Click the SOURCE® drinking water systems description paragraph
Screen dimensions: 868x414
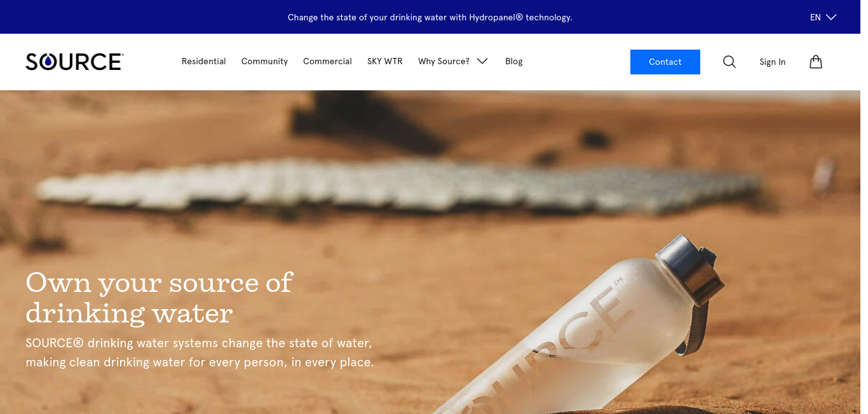click(200, 352)
